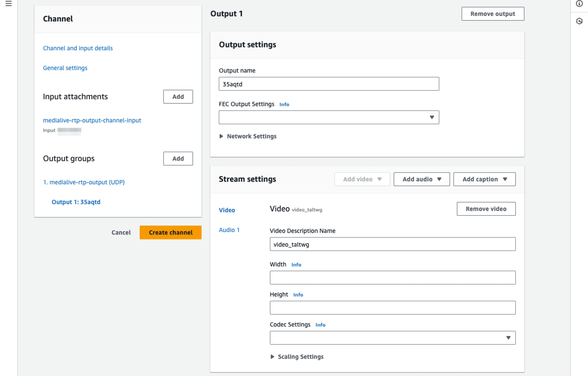This screenshot has height=376, width=588.
Task: Open medialive-rtp-output-channel-input attachment
Action: click(x=92, y=120)
